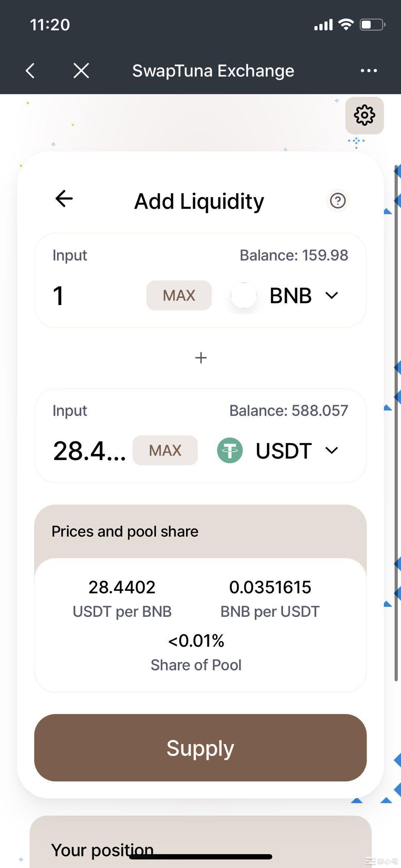The width and height of the screenshot is (401, 868).
Task: Tap the Wi-Fi status icon
Action: [x=346, y=24]
